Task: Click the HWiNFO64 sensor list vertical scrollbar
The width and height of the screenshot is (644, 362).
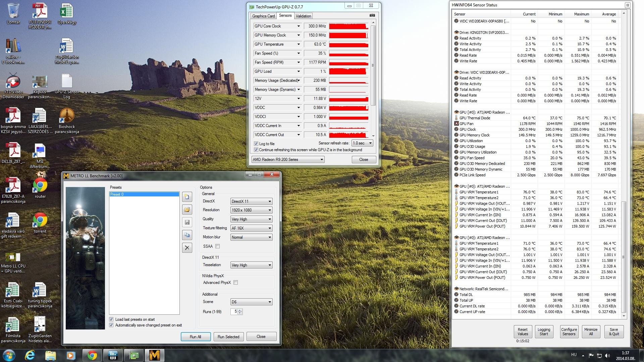Action: click(x=624, y=257)
